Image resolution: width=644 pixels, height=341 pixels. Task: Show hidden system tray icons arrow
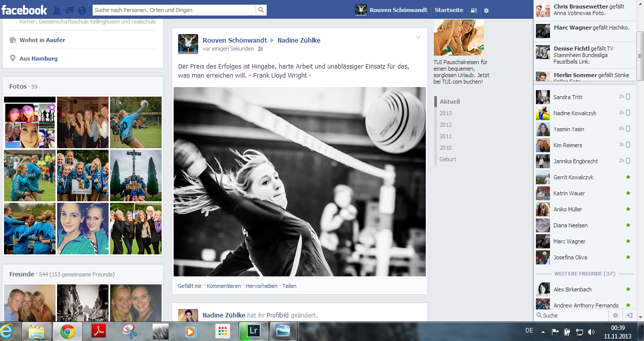542,331
